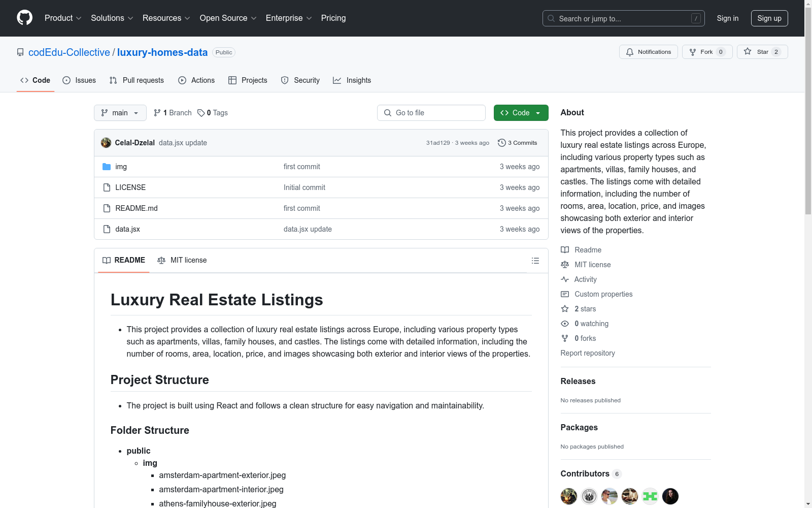Open the luxury-homes-data repository link
Viewport: 812px width, 508px height.
[162, 52]
